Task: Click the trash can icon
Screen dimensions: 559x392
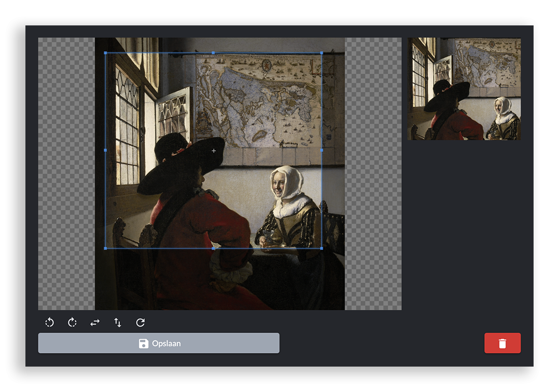Action: point(502,343)
